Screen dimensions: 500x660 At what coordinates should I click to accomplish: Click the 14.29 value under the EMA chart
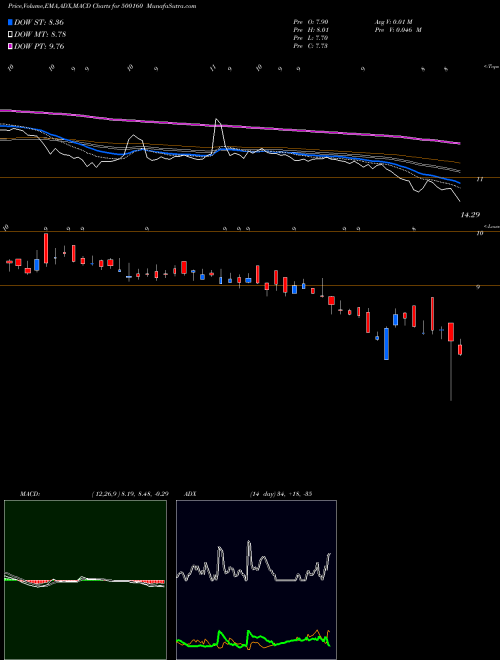tap(470, 215)
